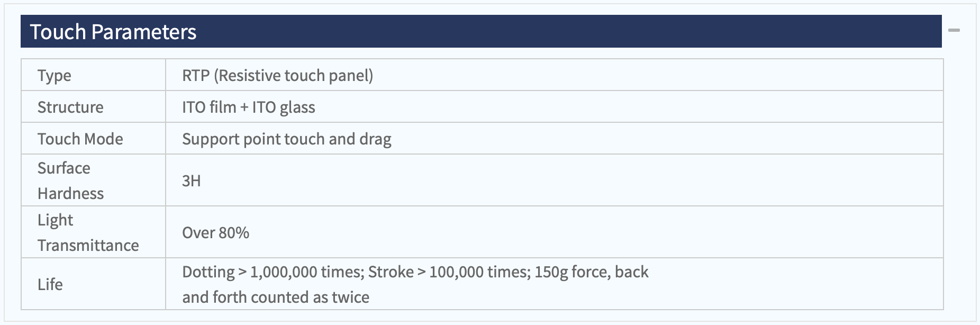Image resolution: width=980 pixels, height=325 pixels.
Task: Click the Touch Parameters title text
Action: (x=113, y=32)
